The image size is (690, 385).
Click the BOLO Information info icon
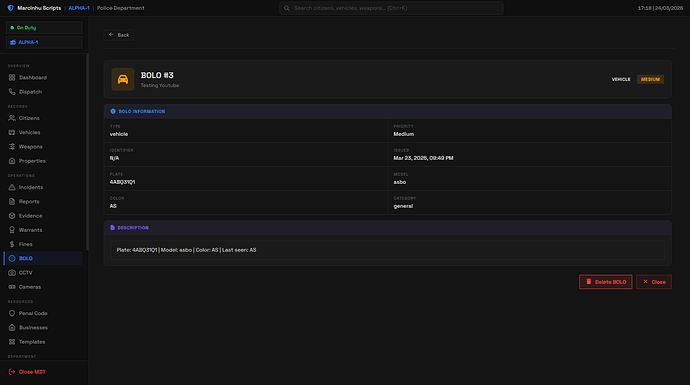click(113, 111)
